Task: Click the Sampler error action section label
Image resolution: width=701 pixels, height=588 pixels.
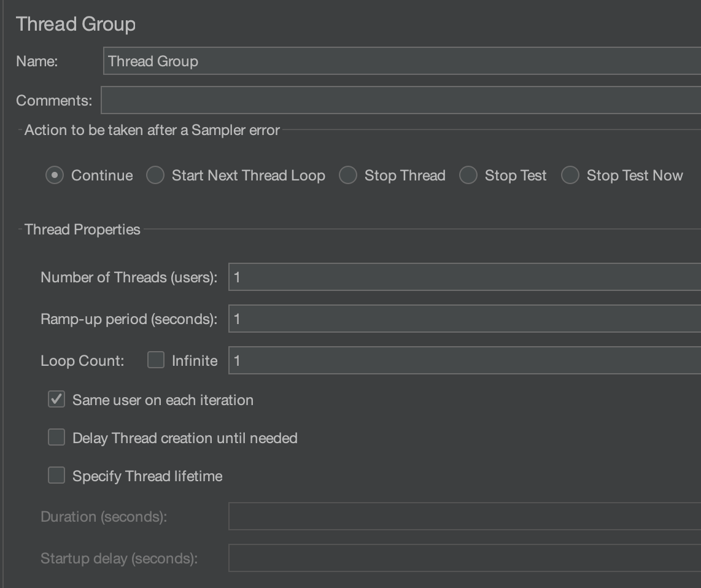Action: tap(152, 130)
